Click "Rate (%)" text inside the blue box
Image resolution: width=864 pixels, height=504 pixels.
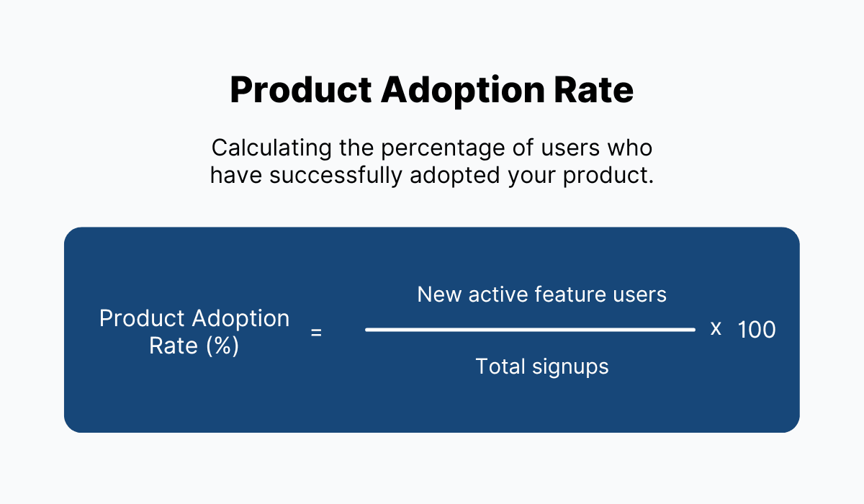click(x=194, y=346)
